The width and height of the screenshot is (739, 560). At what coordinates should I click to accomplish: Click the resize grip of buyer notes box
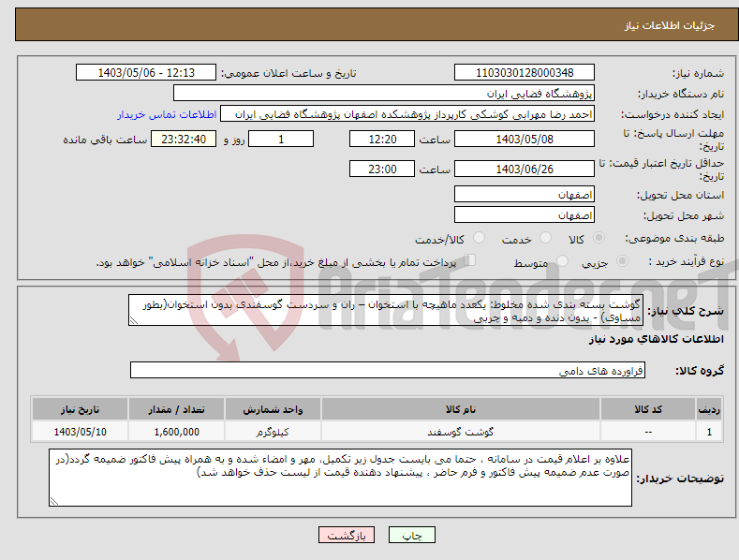[x=53, y=502]
